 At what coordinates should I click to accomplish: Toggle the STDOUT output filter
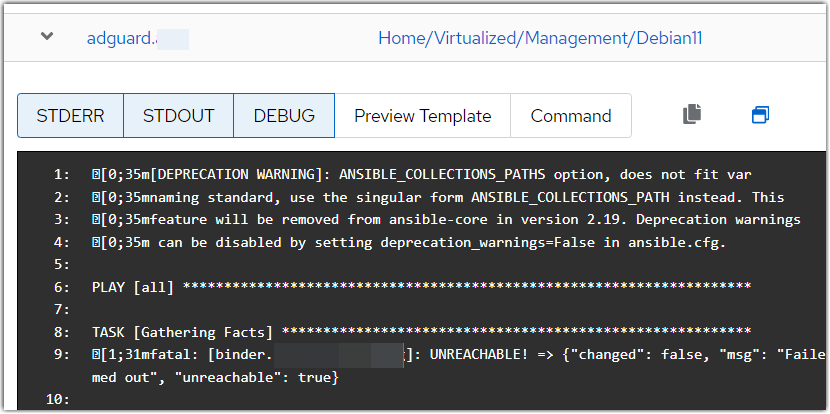coord(178,116)
